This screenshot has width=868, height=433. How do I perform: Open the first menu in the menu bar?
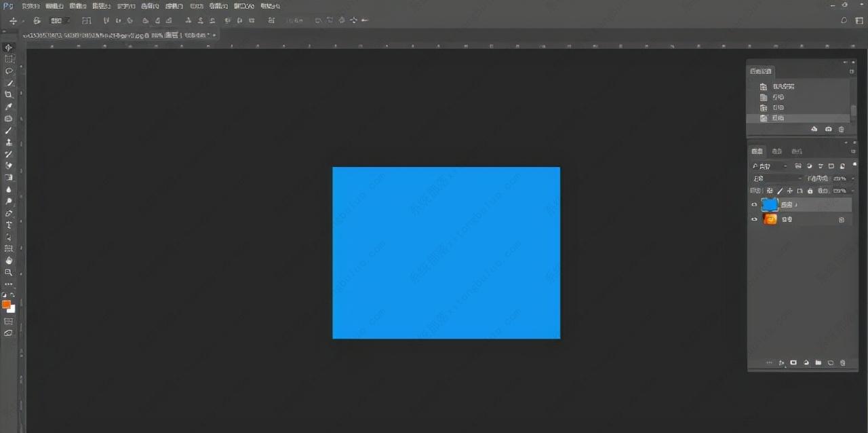[x=31, y=5]
